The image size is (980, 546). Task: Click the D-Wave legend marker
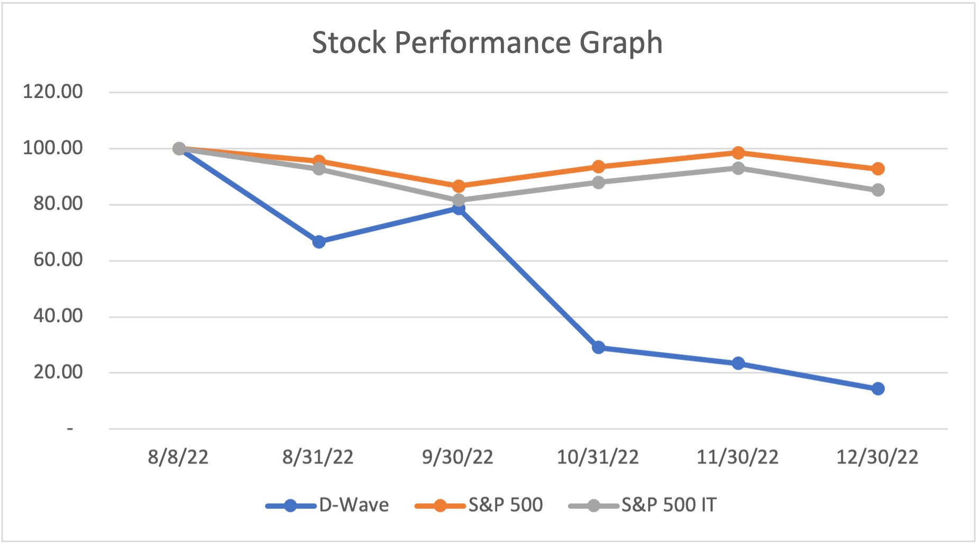290,506
